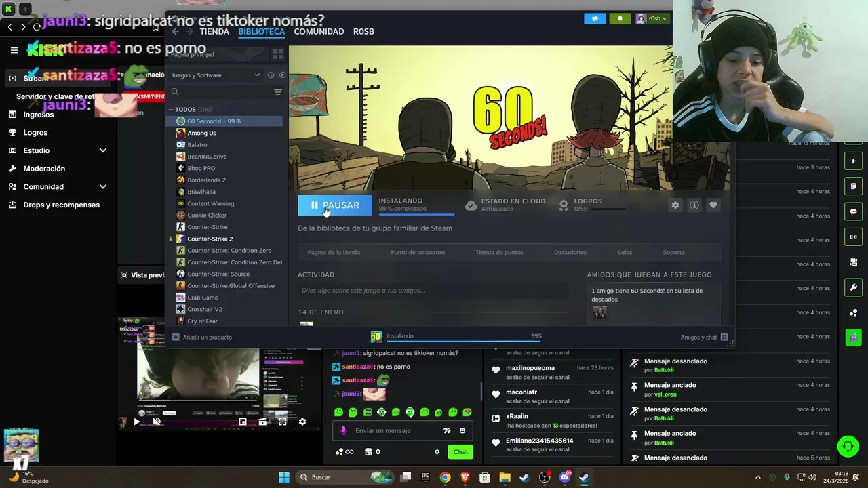This screenshot has width=868, height=488.
Task: Open the COMUNIDAD tab in Steam
Action: [319, 31]
